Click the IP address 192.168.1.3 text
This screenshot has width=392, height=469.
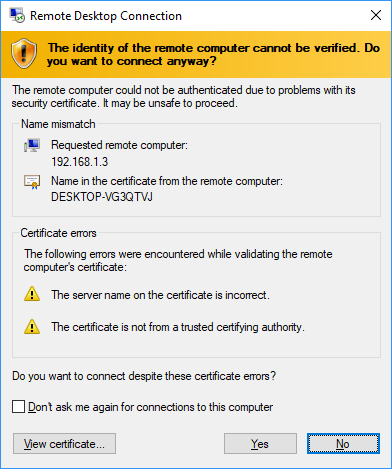80,162
